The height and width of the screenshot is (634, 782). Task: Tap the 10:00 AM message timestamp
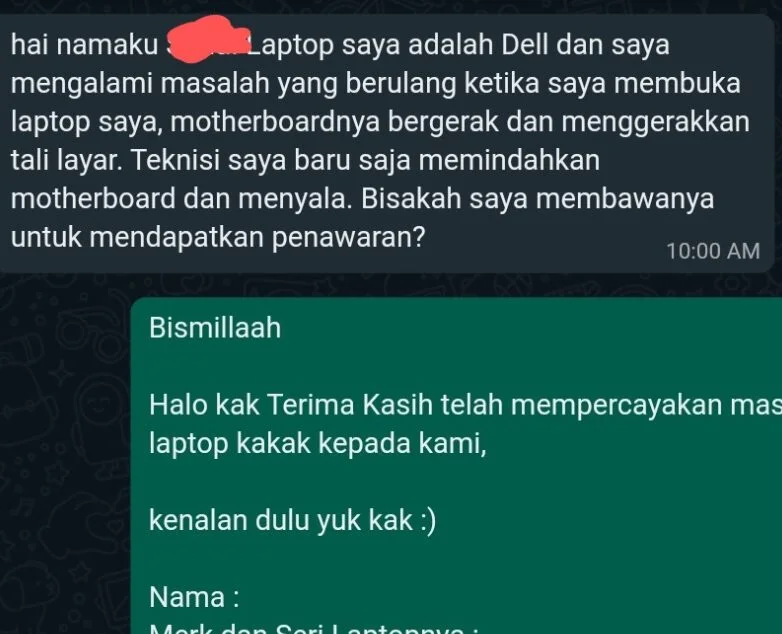pyautogui.click(x=713, y=251)
